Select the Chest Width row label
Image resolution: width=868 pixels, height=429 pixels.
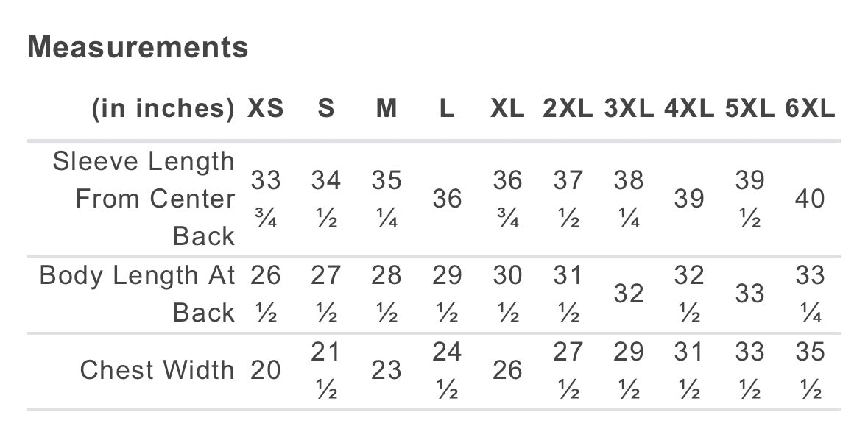(158, 369)
